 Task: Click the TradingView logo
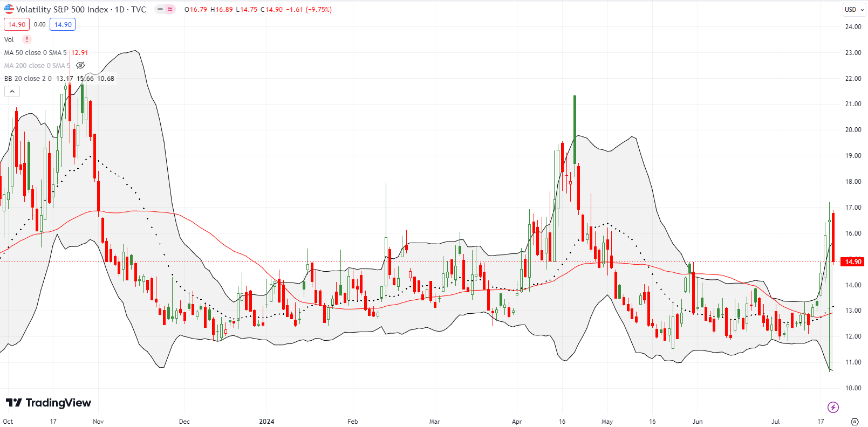click(49, 403)
